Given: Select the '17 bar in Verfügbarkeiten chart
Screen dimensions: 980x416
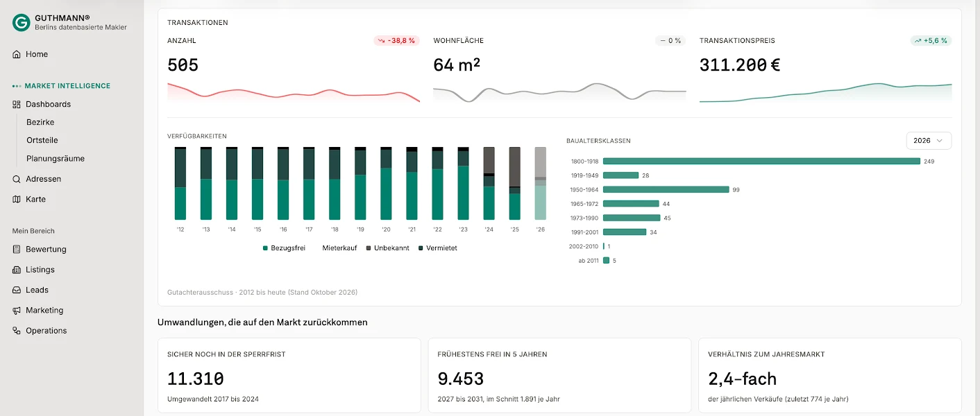Looking at the screenshot, I should click(309, 183).
